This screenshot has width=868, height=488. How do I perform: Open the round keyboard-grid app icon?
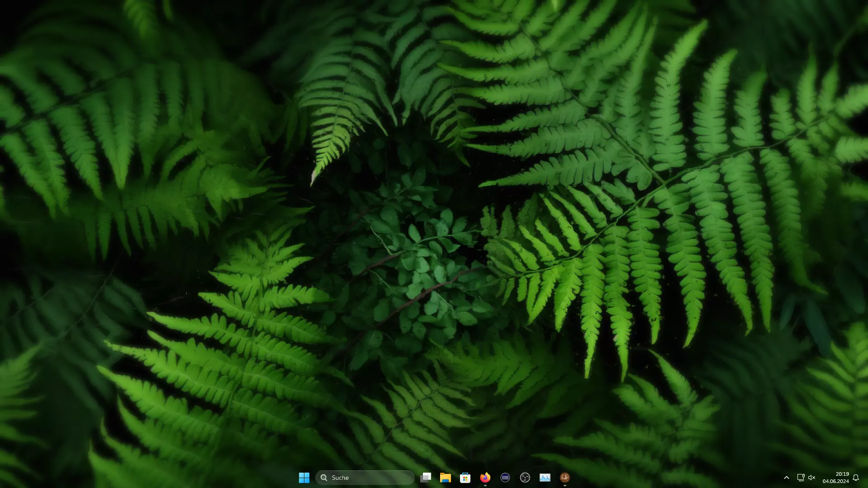click(505, 478)
